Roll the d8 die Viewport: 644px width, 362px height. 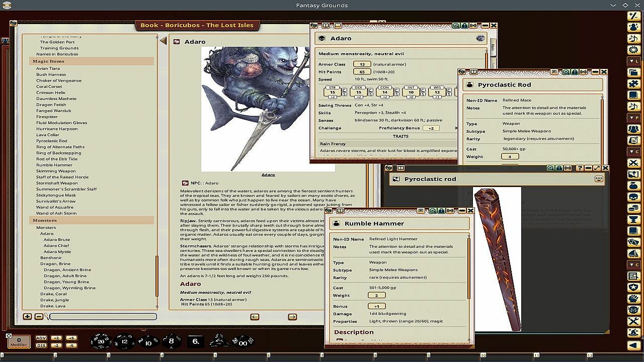coord(171,341)
